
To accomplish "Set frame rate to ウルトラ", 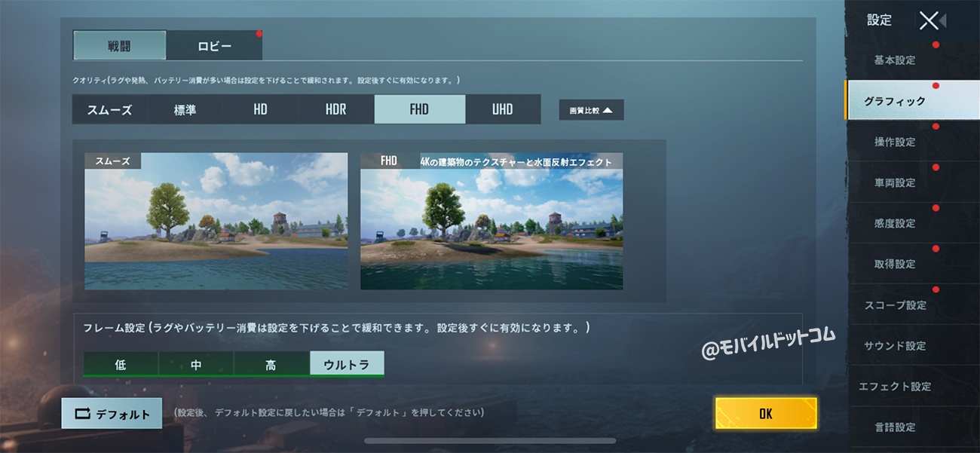I will pyautogui.click(x=347, y=364).
